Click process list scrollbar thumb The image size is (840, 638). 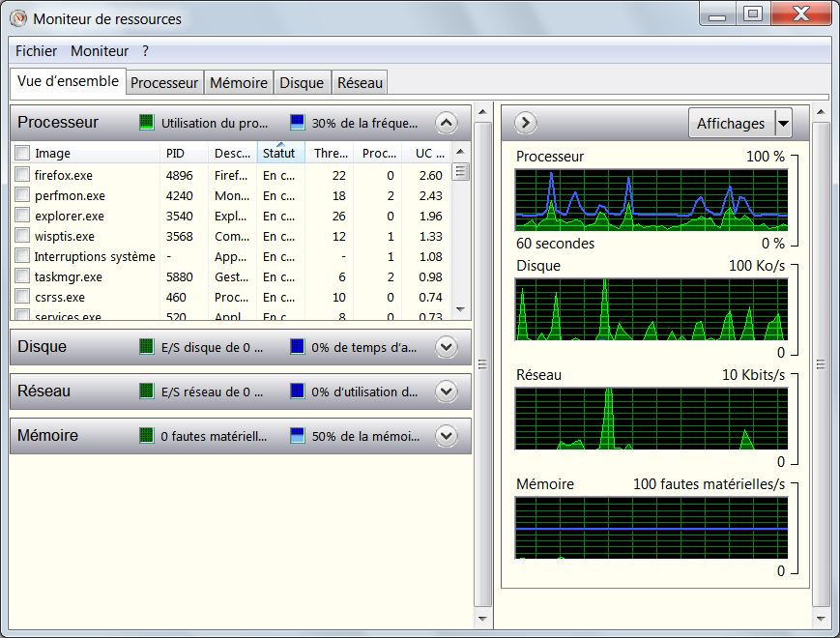[x=460, y=172]
